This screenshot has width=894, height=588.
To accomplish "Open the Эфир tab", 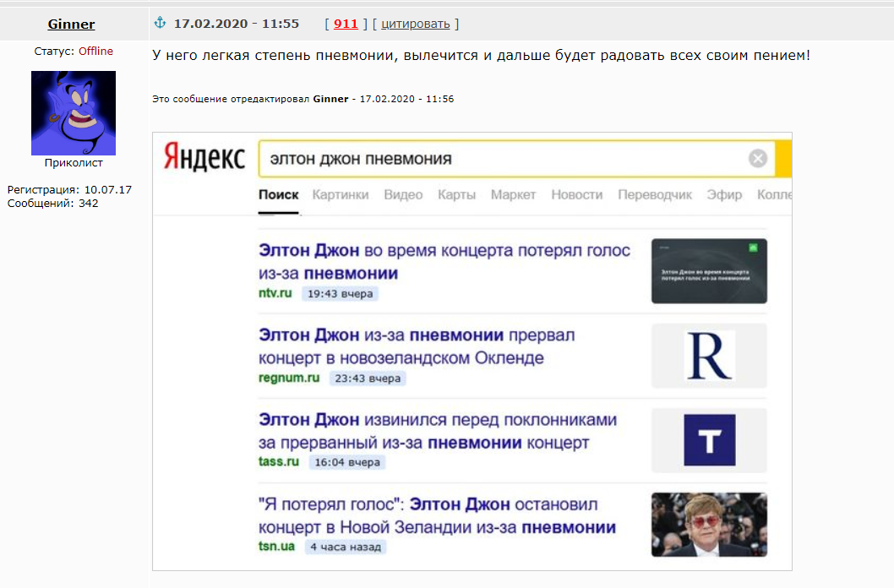I will [x=724, y=195].
